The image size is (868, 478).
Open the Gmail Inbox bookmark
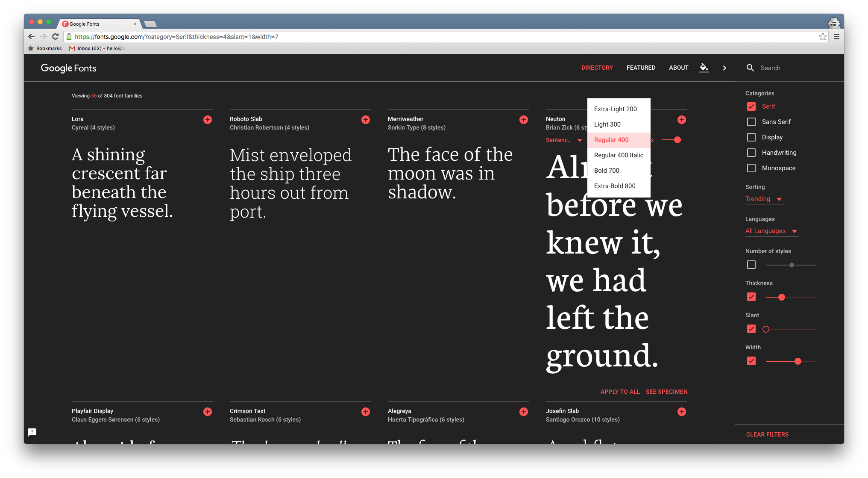97,48
